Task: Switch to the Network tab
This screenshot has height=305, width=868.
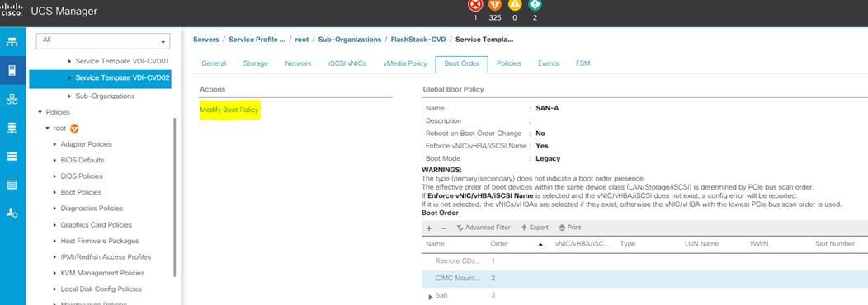Action: [x=299, y=63]
